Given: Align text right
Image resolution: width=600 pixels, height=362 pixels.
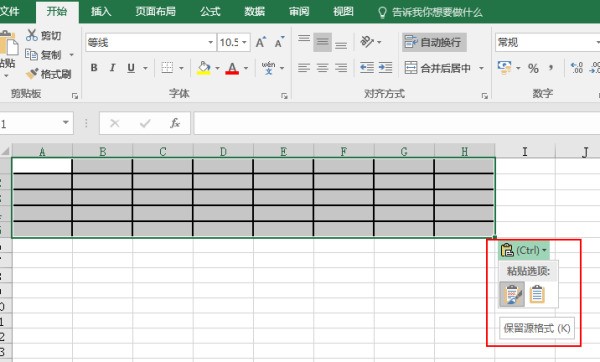Looking at the screenshot, I should pos(341,68).
